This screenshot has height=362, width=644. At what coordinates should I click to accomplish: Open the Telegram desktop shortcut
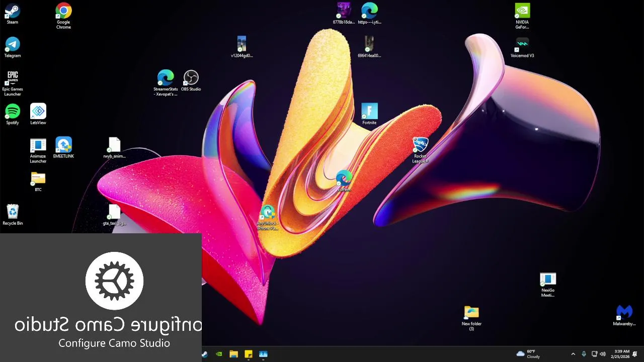pyautogui.click(x=13, y=48)
